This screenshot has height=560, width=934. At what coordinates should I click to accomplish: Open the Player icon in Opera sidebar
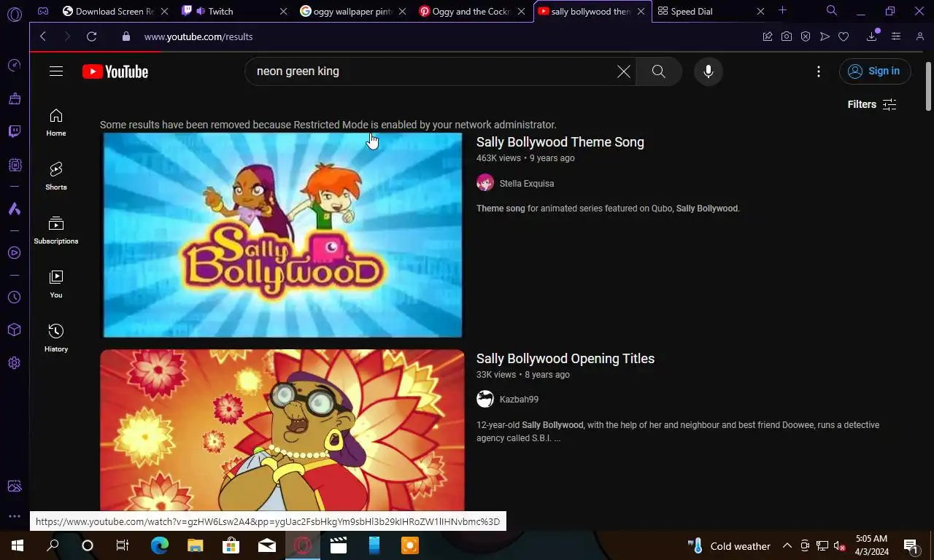click(15, 253)
